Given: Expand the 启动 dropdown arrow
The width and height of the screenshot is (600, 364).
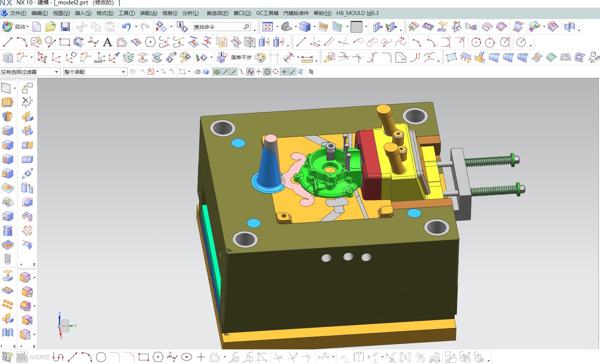Looking at the screenshot, I should (27, 27).
